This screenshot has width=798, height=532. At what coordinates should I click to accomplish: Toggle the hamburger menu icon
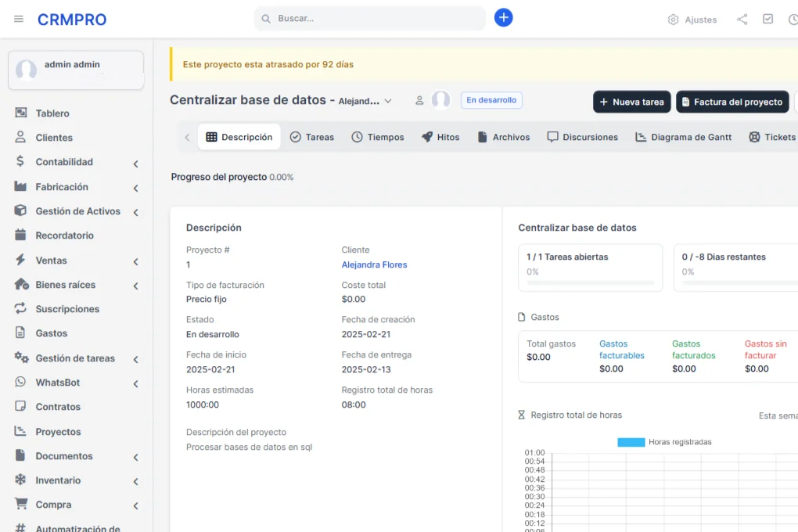coord(19,20)
